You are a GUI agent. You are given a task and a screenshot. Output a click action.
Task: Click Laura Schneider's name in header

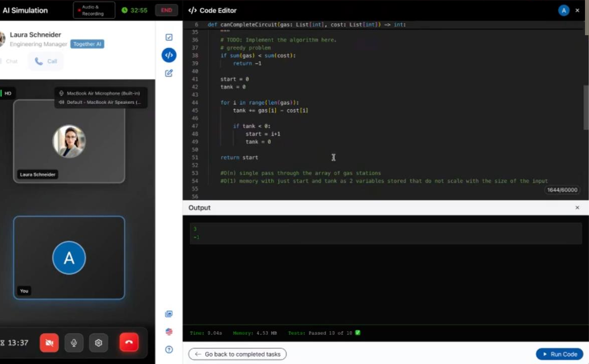pyautogui.click(x=35, y=35)
